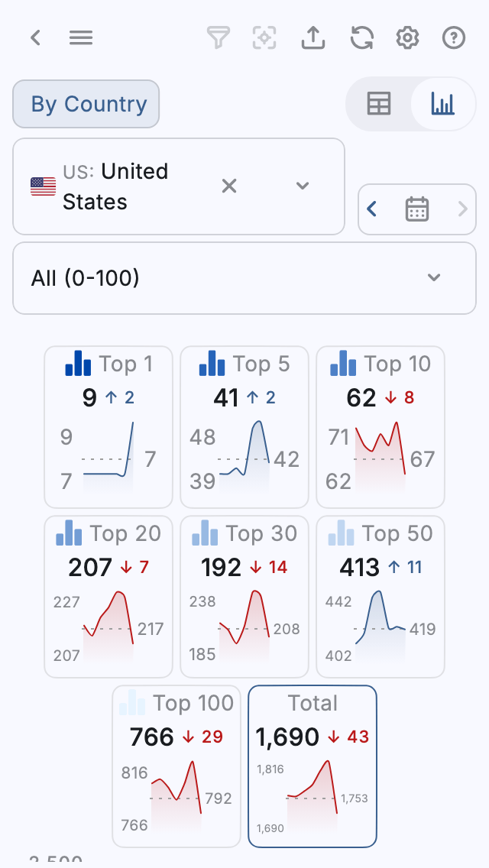Tap the hamburger menu icon

click(x=81, y=37)
